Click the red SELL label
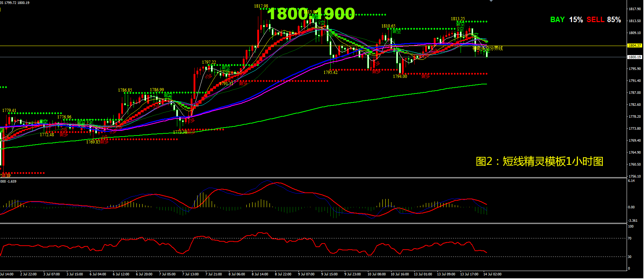This screenshot has width=644, height=279. [596, 20]
